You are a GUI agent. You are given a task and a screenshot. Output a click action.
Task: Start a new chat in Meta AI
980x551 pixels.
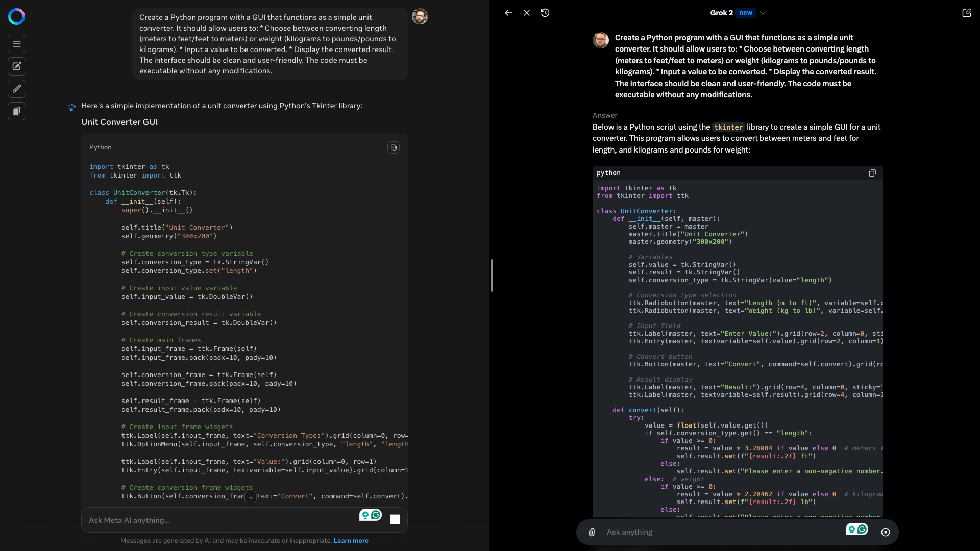tap(16, 66)
